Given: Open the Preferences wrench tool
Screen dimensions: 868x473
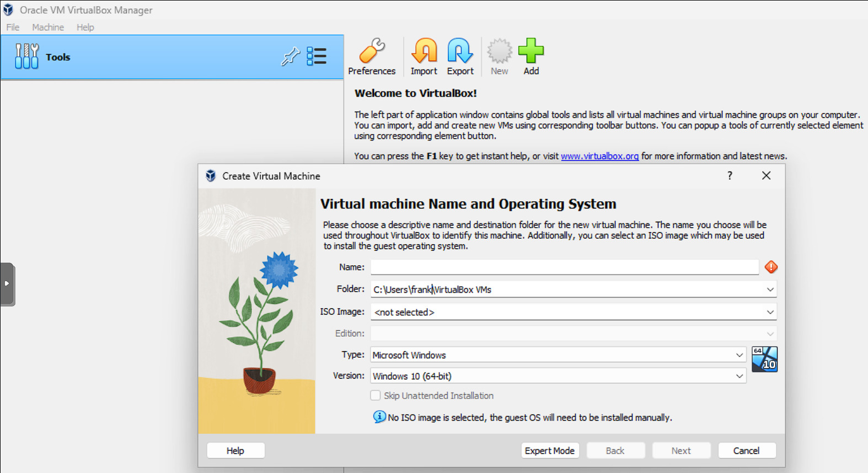Looking at the screenshot, I should tap(372, 57).
